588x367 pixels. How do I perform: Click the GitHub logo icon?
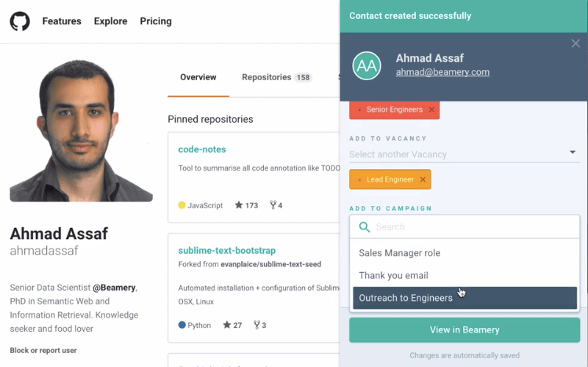20,21
